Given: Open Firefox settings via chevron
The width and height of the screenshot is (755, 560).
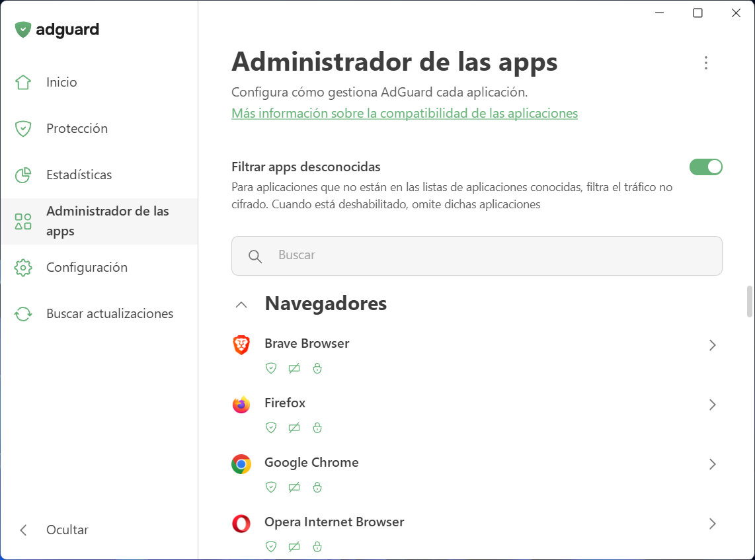Looking at the screenshot, I should (713, 405).
